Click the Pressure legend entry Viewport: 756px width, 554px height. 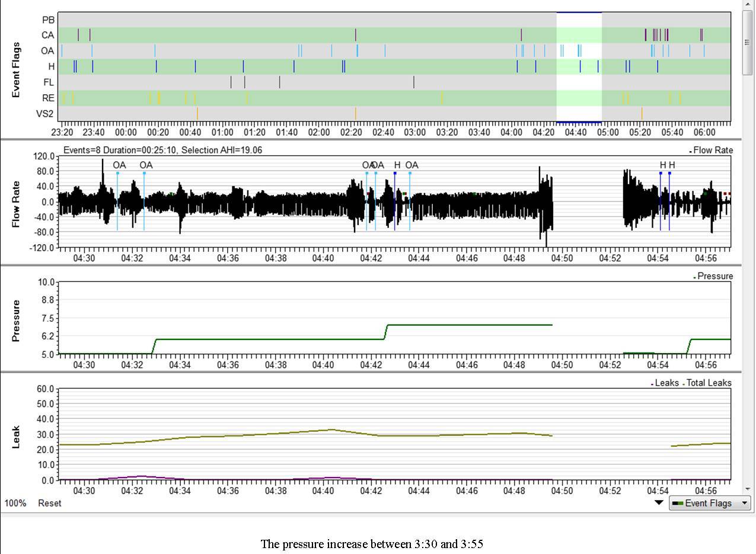[x=714, y=276]
